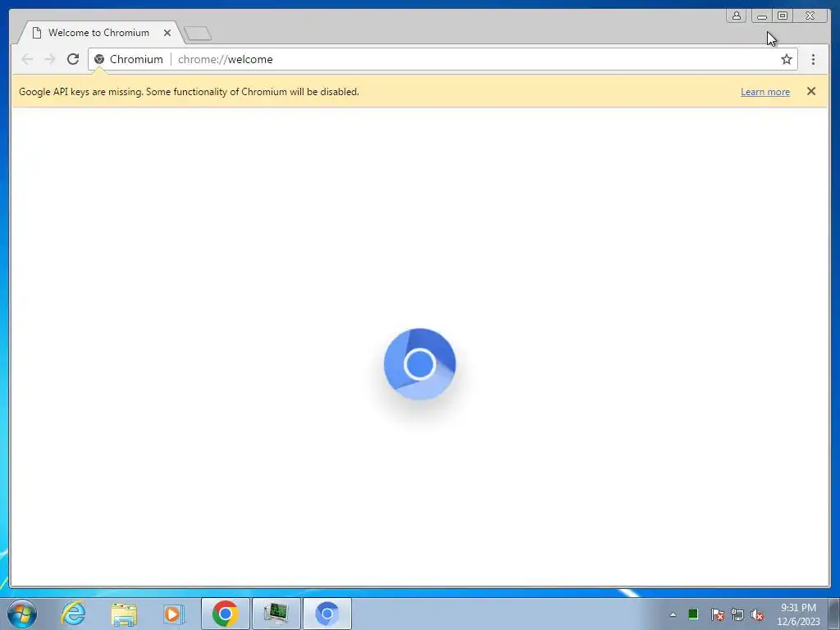Minimize the Chromium window
The width and height of the screenshot is (840, 630).
coord(761,16)
